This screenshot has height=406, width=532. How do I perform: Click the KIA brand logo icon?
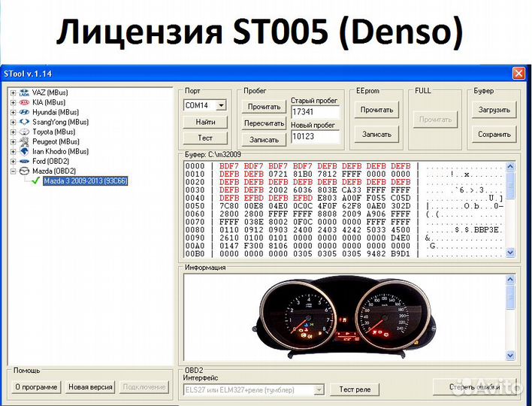click(25, 102)
